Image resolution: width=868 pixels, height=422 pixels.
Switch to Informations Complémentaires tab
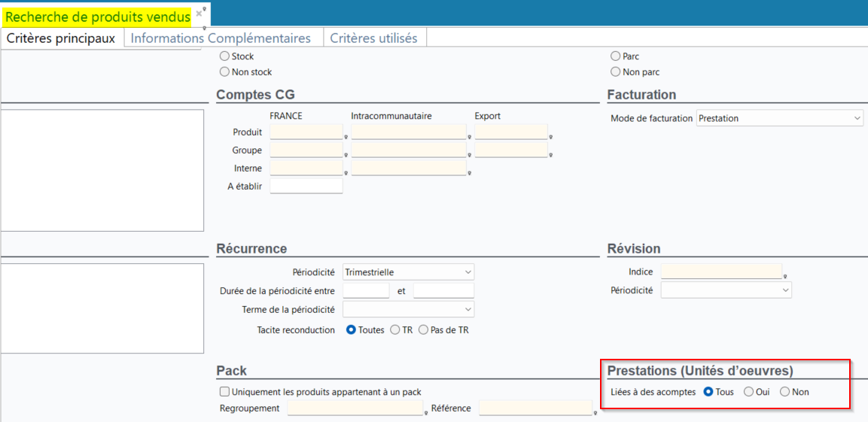point(221,38)
